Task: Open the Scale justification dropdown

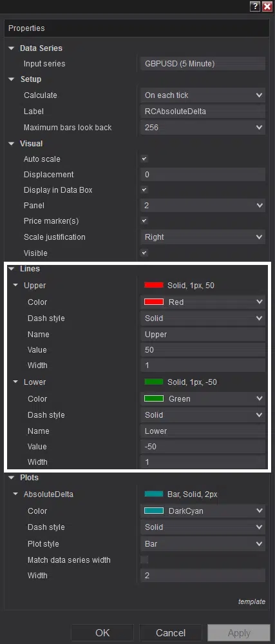Action: [x=203, y=237]
